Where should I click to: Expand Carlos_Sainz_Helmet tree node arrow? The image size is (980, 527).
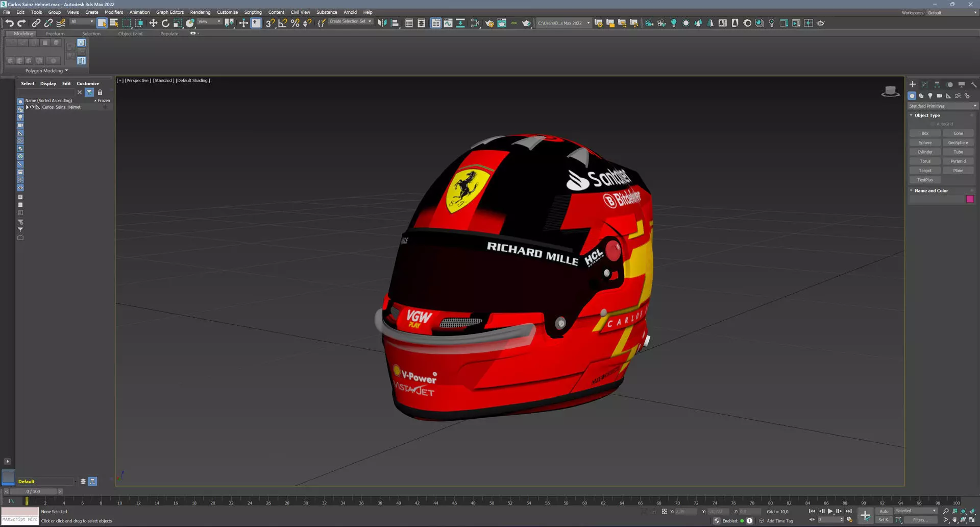point(27,107)
